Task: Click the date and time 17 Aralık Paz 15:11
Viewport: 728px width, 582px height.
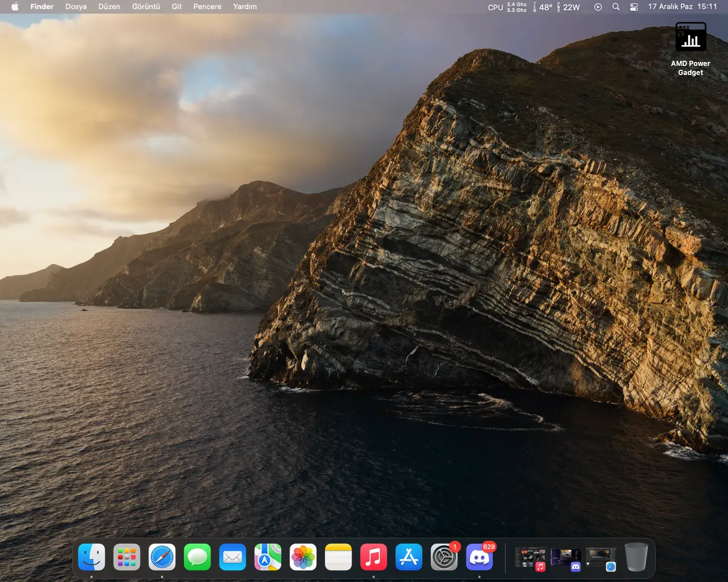Action: 682,7
